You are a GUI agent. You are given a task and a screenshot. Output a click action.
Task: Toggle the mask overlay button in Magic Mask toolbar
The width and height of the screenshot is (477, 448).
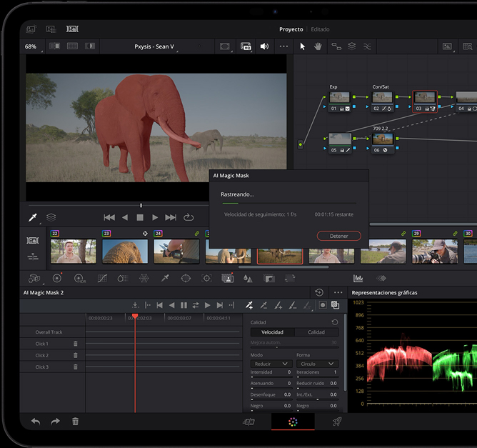coord(323,305)
